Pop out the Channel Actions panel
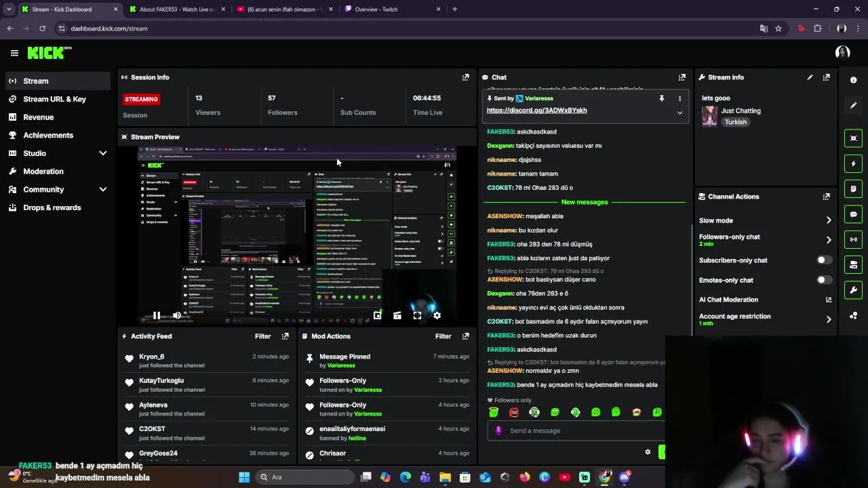This screenshot has width=868, height=488. (x=826, y=197)
